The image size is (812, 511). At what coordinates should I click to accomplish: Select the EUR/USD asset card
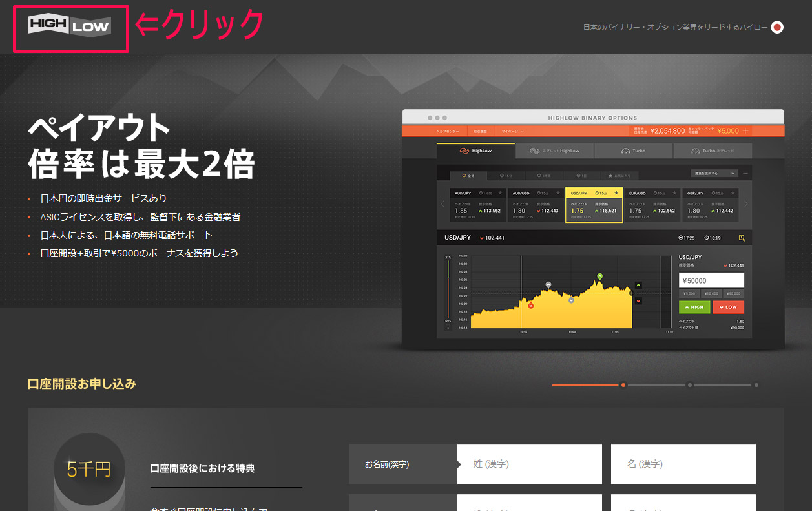click(x=652, y=205)
